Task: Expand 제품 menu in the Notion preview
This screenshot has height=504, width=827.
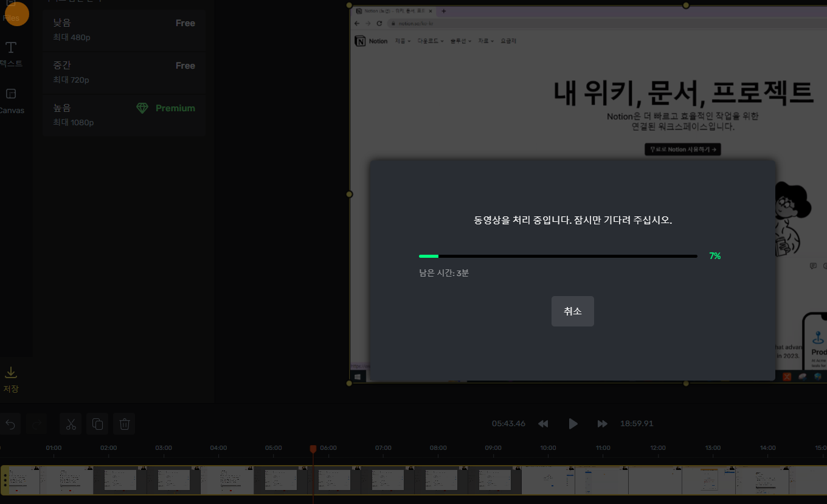Action: pos(403,41)
